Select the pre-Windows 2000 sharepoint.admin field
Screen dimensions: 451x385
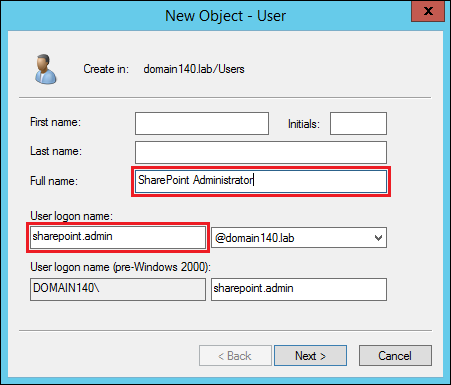tap(299, 289)
